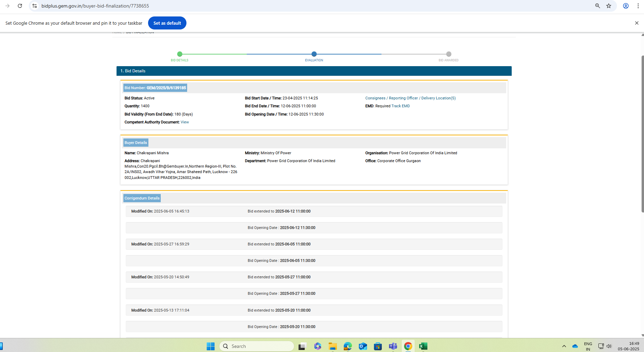644x352 pixels.
Task: Click scrollbar down arrow
Action: coord(643,336)
